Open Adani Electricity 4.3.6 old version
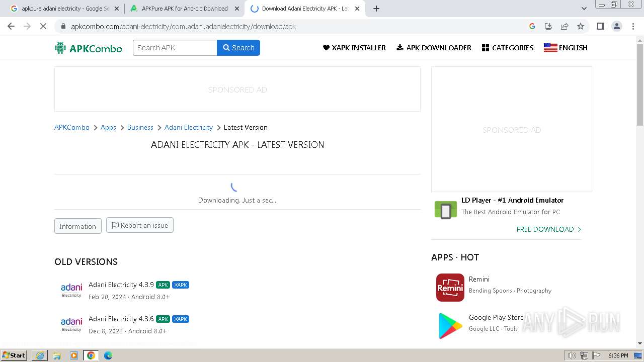 (x=121, y=319)
